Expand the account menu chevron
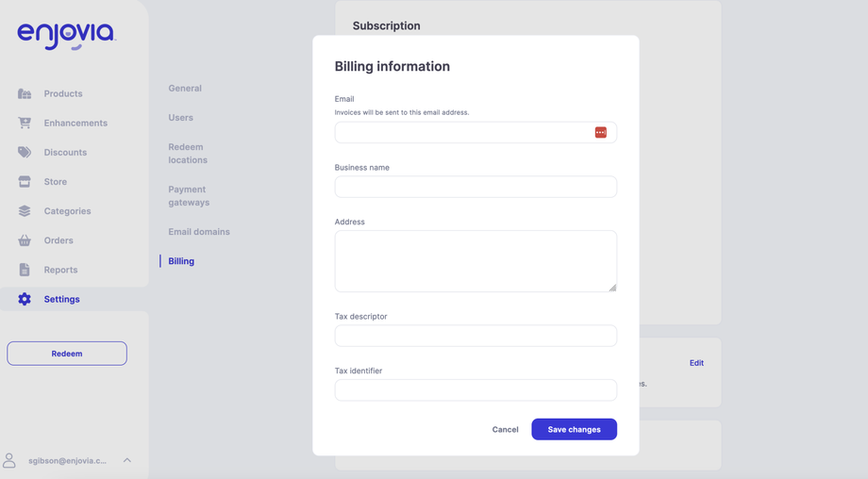Image resolution: width=868 pixels, height=479 pixels. 127,460
